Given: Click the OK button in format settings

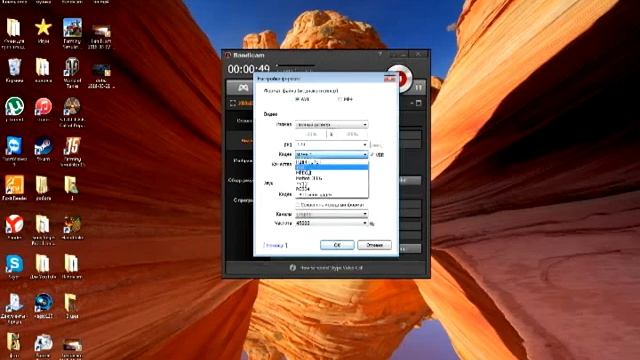Looking at the screenshot, I should [x=337, y=245].
